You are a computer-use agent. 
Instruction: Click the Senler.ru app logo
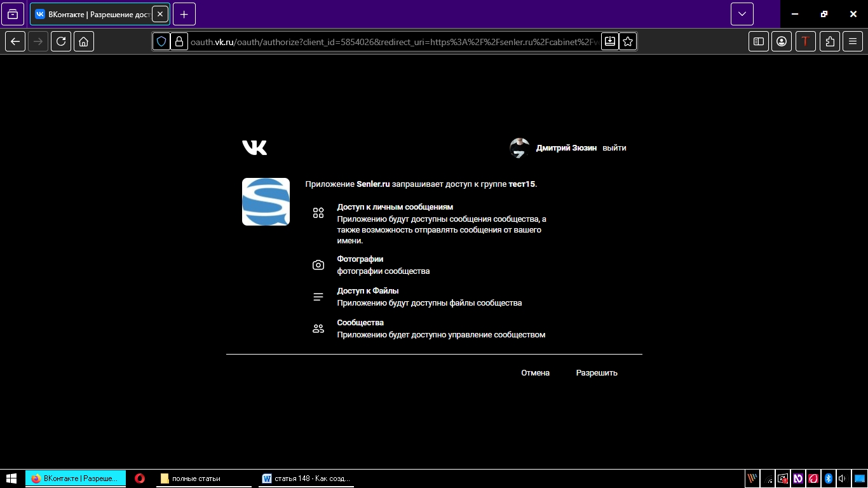pos(266,201)
